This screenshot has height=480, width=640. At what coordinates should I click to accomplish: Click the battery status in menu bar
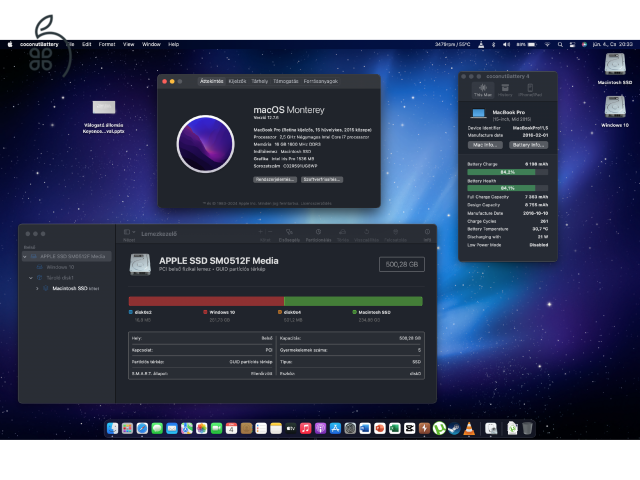pos(527,44)
